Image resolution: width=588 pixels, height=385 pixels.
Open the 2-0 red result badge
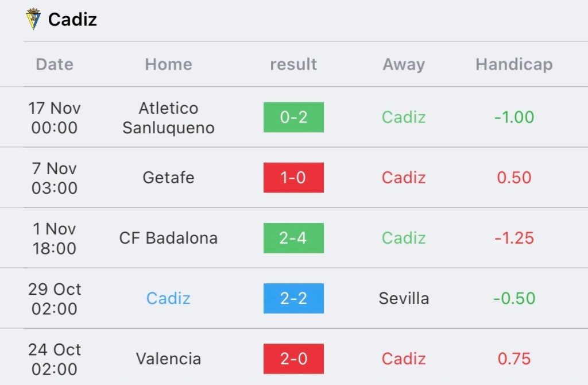(x=293, y=359)
